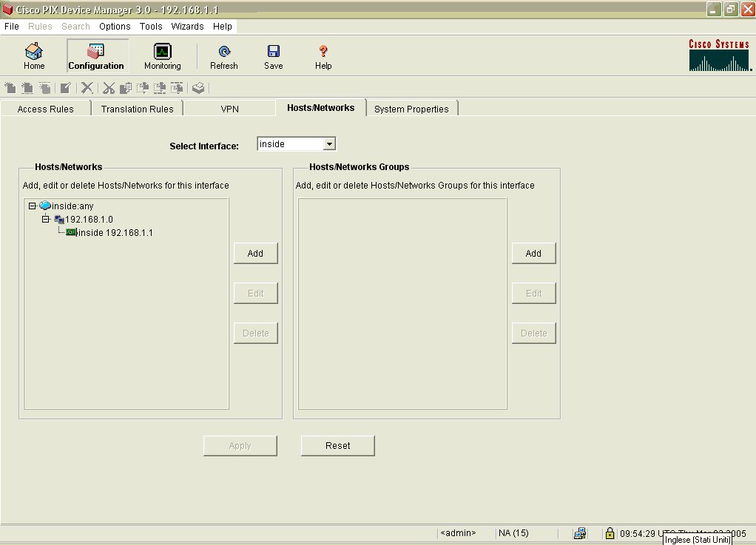Collapse the 192.168.1.0 network node
Image resolution: width=756 pixels, height=545 pixels.
[x=46, y=219]
